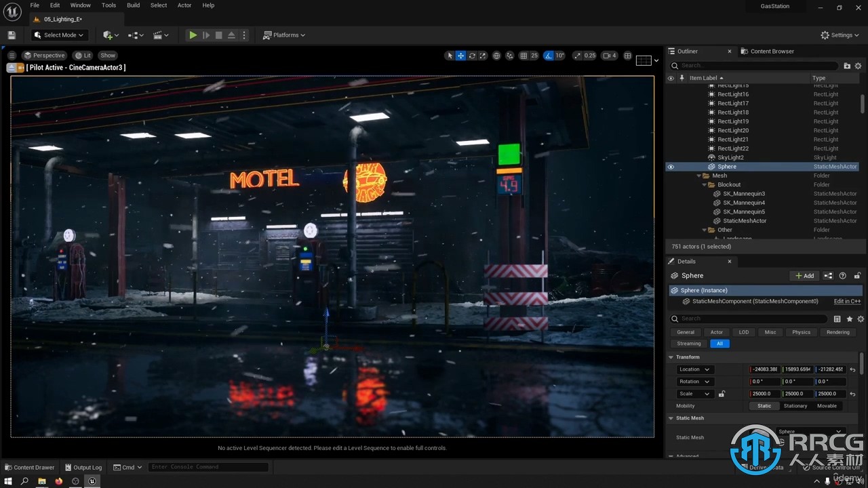Collapse the Mesh folder in Outliner
This screenshot has width=868, height=488.
point(698,176)
